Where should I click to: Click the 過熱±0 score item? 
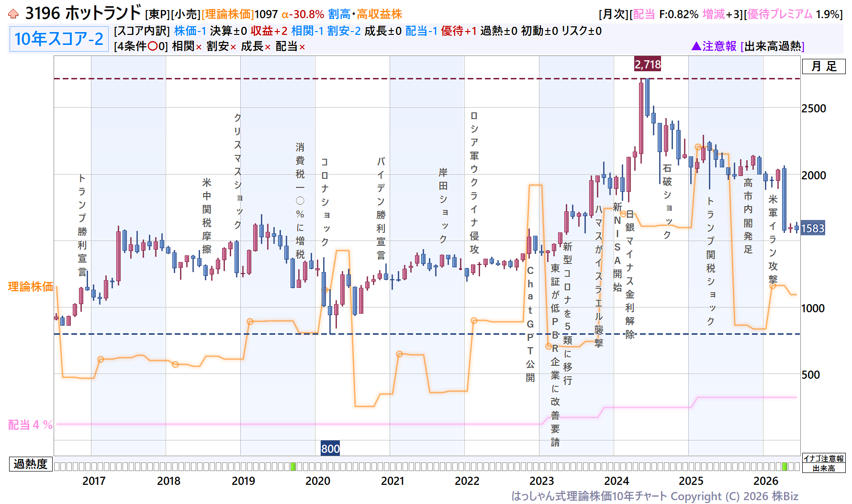click(x=499, y=31)
